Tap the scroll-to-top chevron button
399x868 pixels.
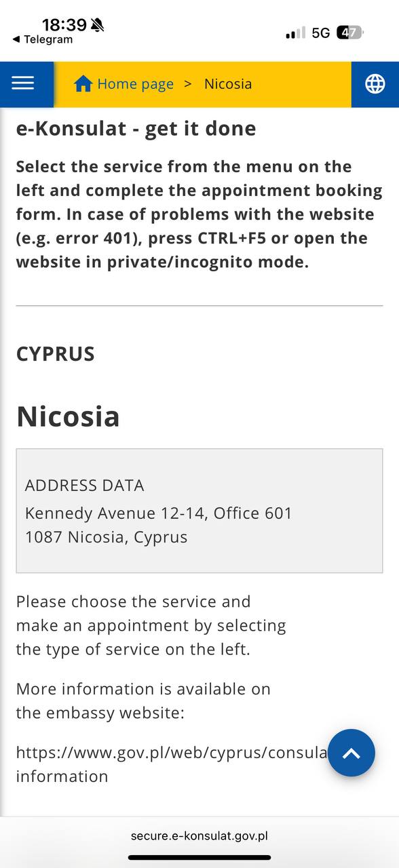coord(351,753)
